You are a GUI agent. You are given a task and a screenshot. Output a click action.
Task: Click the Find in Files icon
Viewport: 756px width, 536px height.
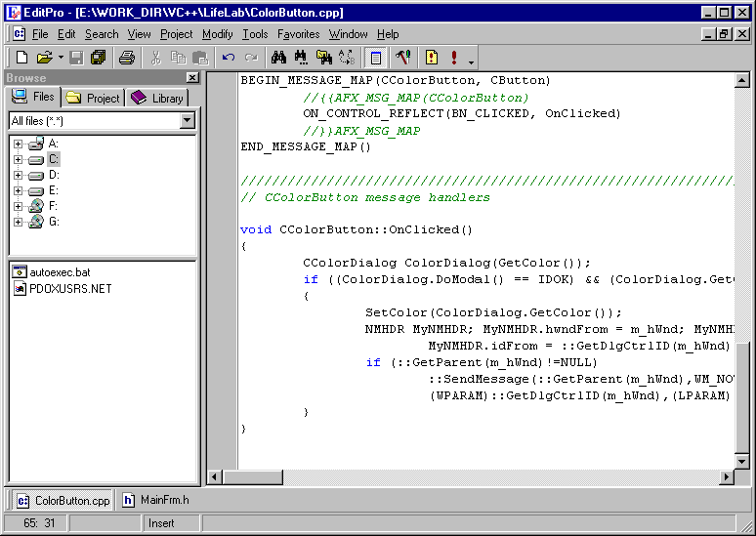pyautogui.click(x=324, y=58)
